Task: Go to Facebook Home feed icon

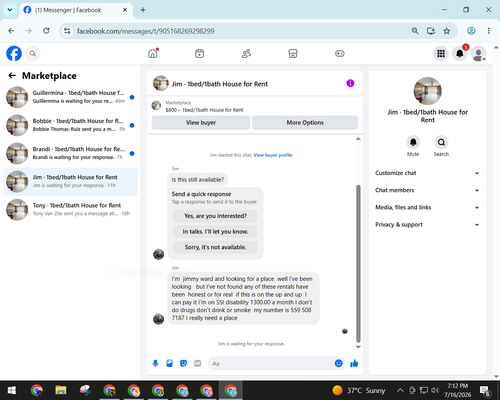Action: tap(153, 53)
